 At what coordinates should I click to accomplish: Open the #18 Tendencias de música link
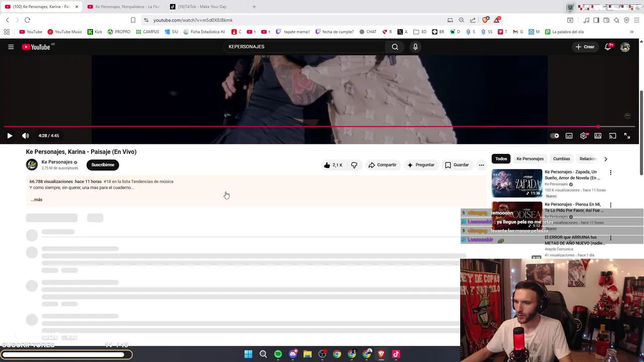(x=138, y=182)
